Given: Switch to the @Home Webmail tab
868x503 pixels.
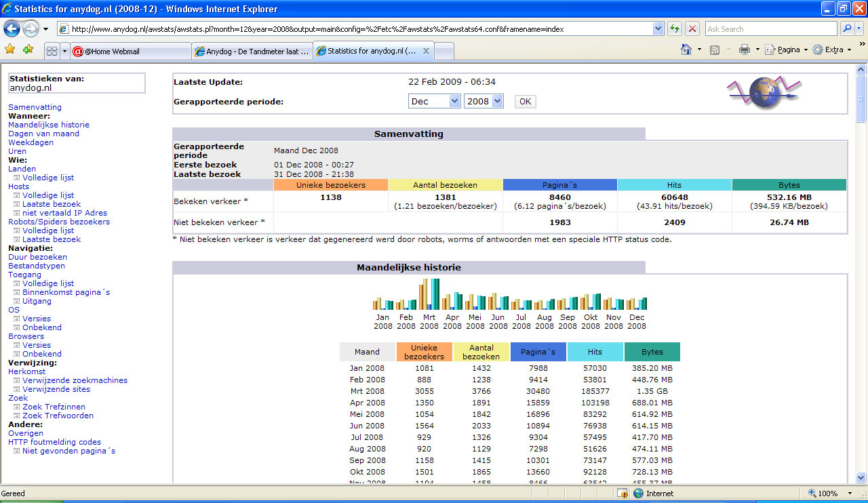Looking at the screenshot, I should (131, 52).
